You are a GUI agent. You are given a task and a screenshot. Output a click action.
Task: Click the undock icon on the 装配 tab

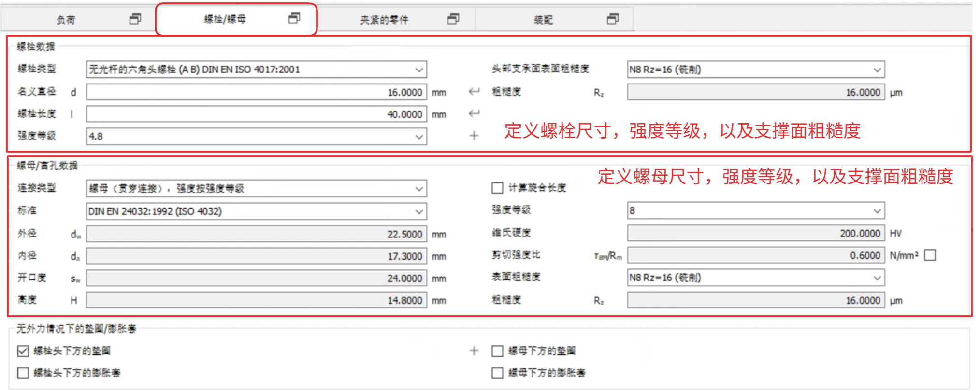pos(612,19)
